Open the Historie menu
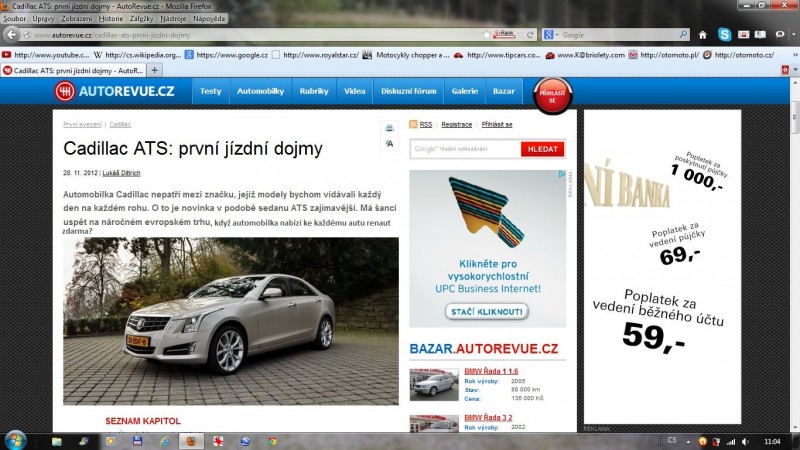Viewport: 800px width, 450px height. coord(111,18)
